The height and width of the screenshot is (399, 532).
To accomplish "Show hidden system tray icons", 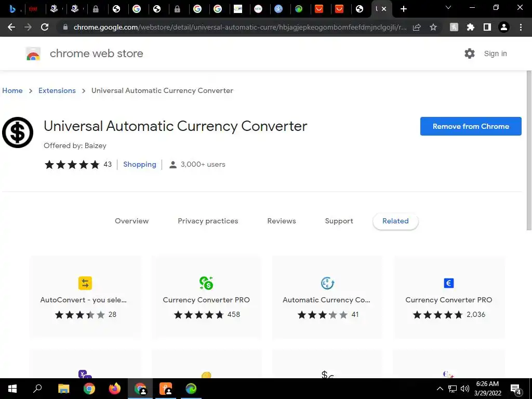I will point(440,389).
